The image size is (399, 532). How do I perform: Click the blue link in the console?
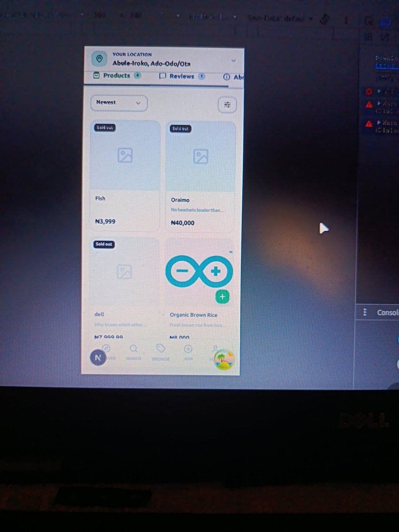[387, 65]
